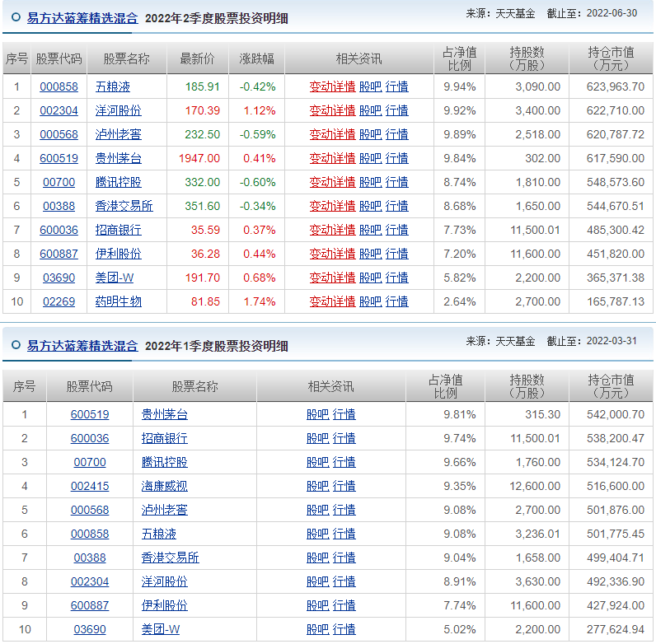View 变动详情 for 贵州茅台
656x644 pixels.
point(333,158)
